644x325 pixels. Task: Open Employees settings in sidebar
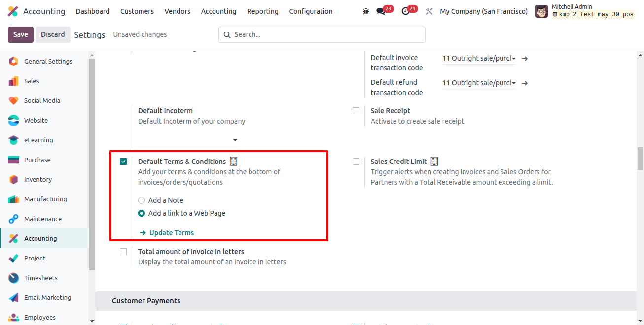tap(44, 317)
